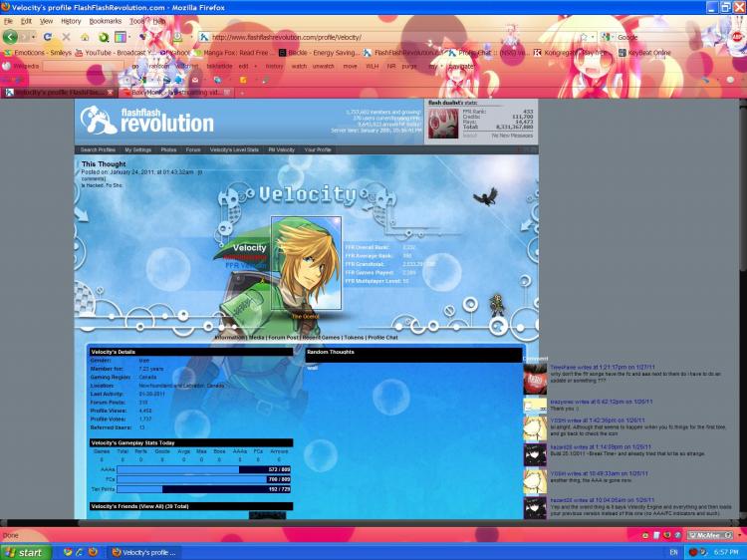The width and height of the screenshot is (747, 560).
Task: Open the Bookmarks menu
Action: coord(106,21)
